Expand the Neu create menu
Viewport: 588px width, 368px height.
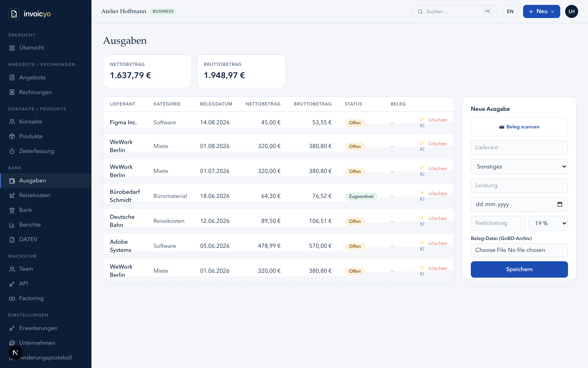pyautogui.click(x=541, y=11)
